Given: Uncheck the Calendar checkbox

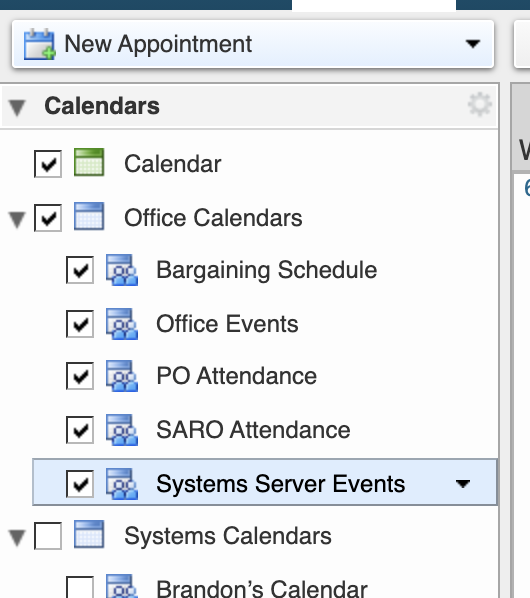Looking at the screenshot, I should [x=48, y=164].
